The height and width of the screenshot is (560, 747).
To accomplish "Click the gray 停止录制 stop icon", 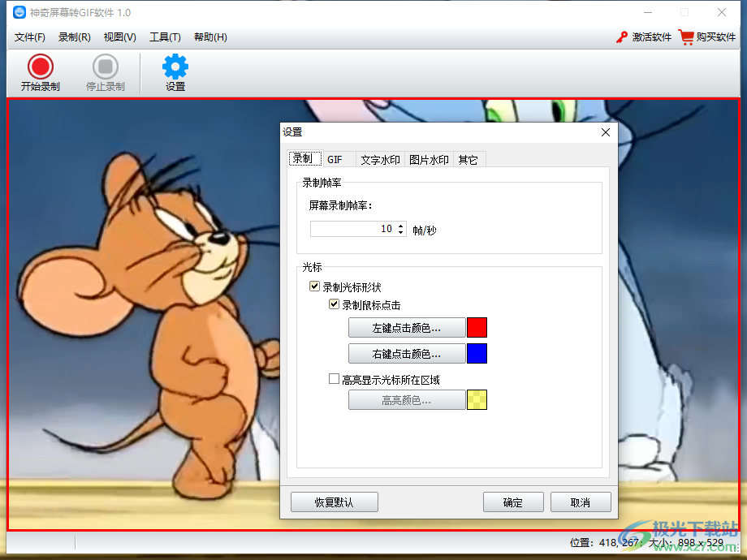I will [x=106, y=67].
